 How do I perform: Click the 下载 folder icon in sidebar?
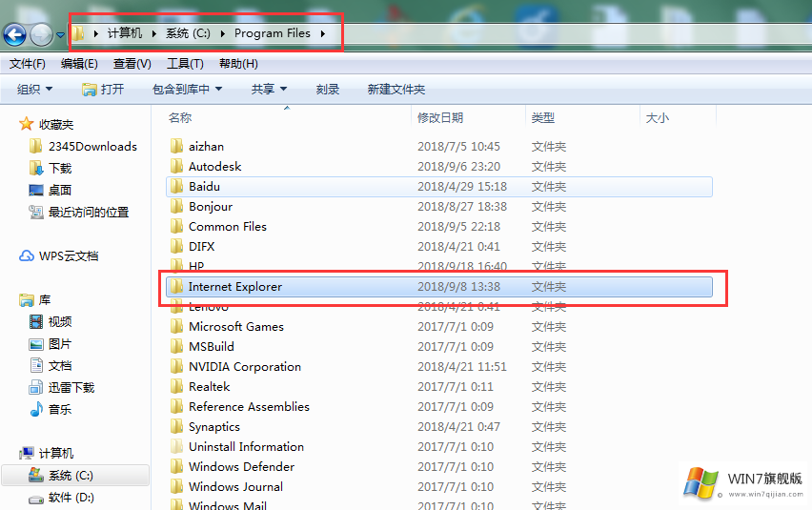35,168
